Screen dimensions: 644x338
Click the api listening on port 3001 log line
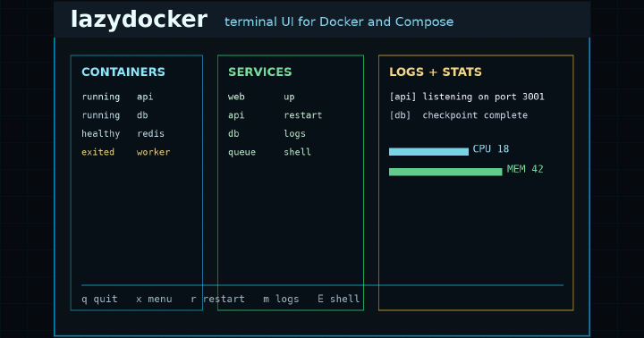coord(467,97)
